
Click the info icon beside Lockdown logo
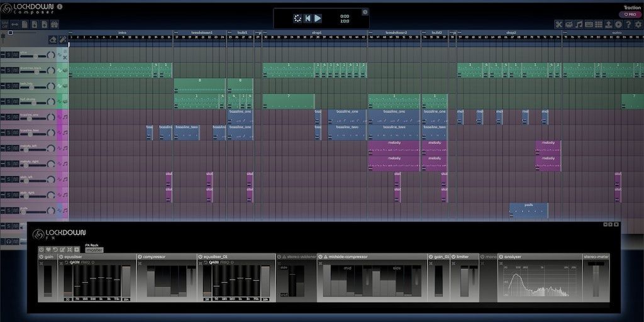[x=60, y=7]
